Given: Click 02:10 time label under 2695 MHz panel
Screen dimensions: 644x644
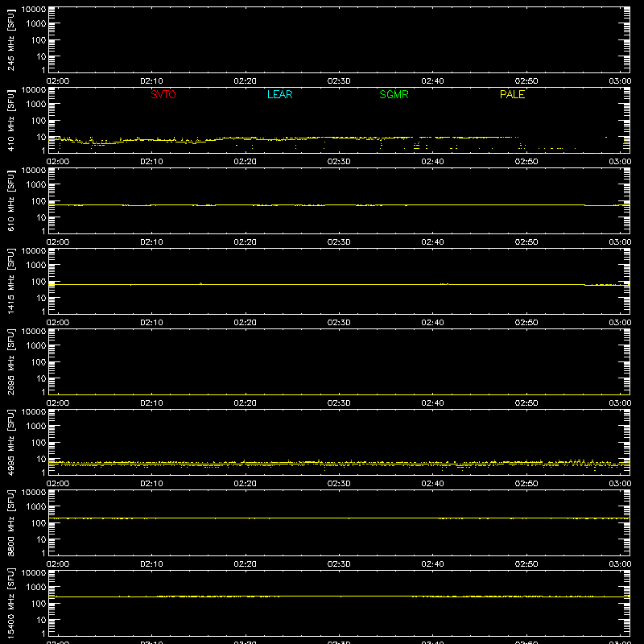Looking at the screenshot, I should click(x=151, y=403).
